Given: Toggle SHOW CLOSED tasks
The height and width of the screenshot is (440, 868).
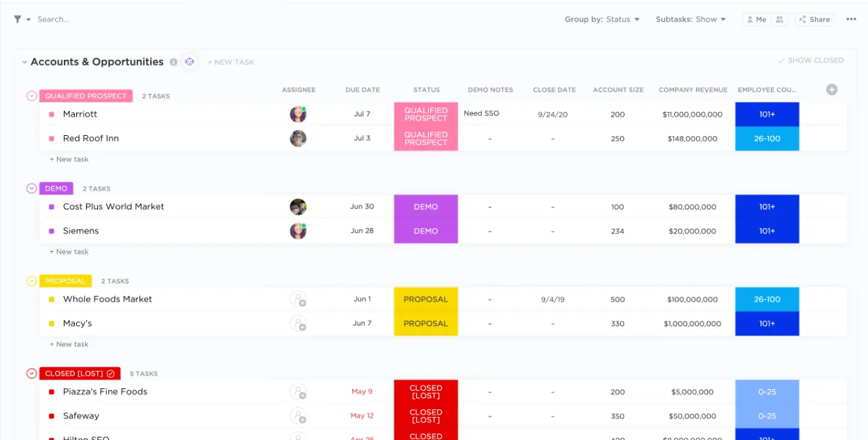Looking at the screenshot, I should point(811,60).
